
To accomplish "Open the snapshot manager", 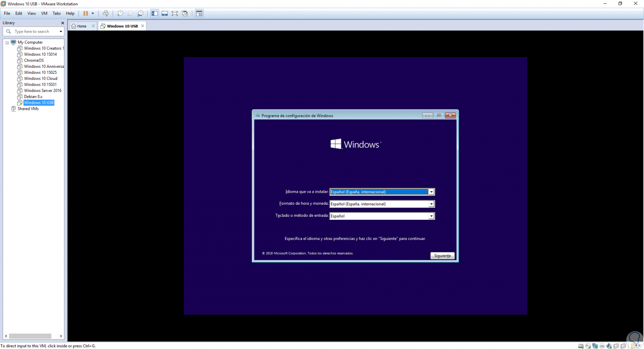I will (140, 13).
